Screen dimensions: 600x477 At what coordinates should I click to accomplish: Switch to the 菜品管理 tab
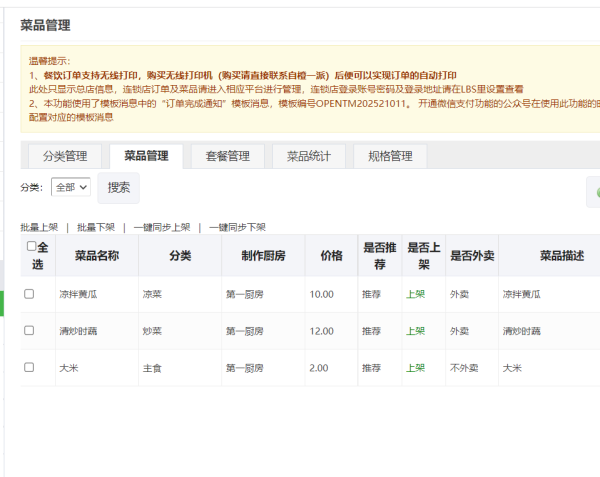click(x=146, y=156)
